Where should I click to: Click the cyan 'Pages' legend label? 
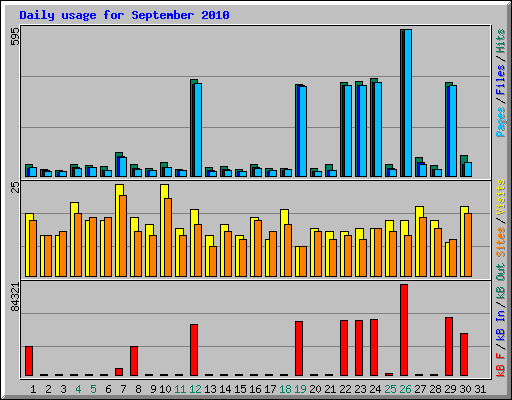pos(500,121)
